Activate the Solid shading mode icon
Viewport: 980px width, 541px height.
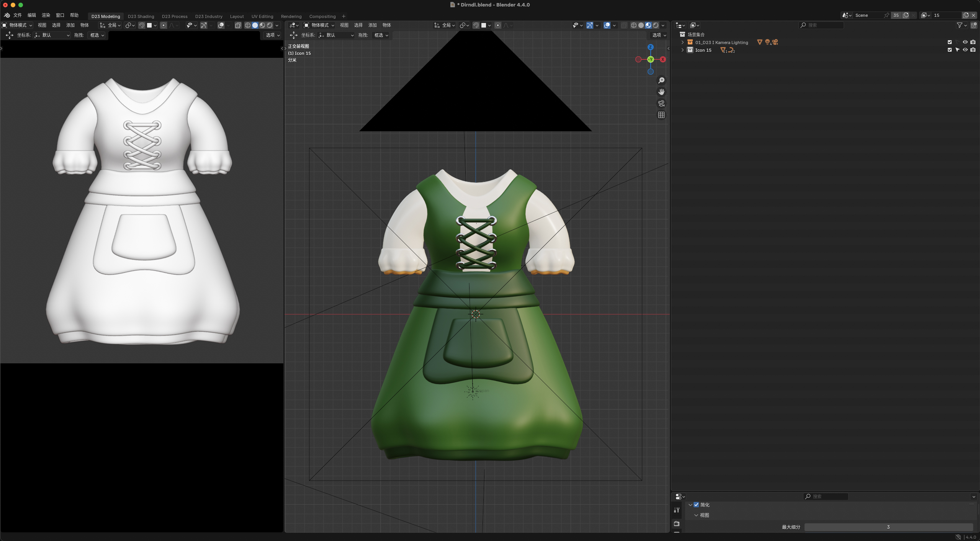641,25
